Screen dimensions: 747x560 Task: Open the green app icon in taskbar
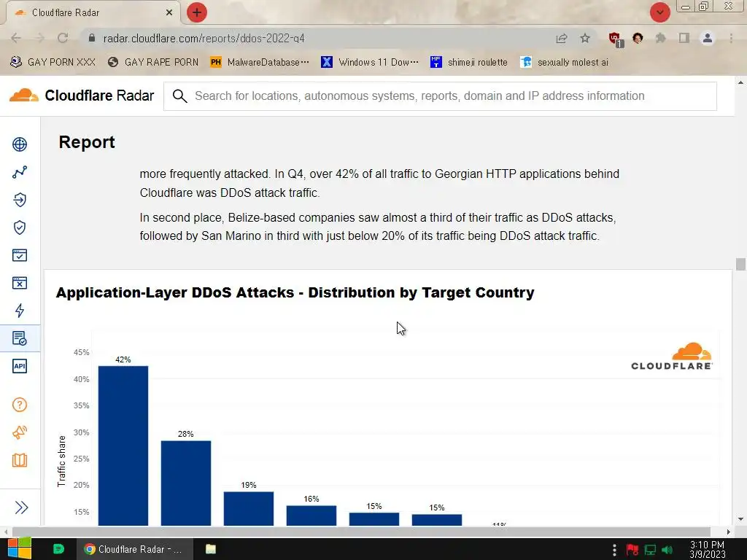(x=58, y=549)
